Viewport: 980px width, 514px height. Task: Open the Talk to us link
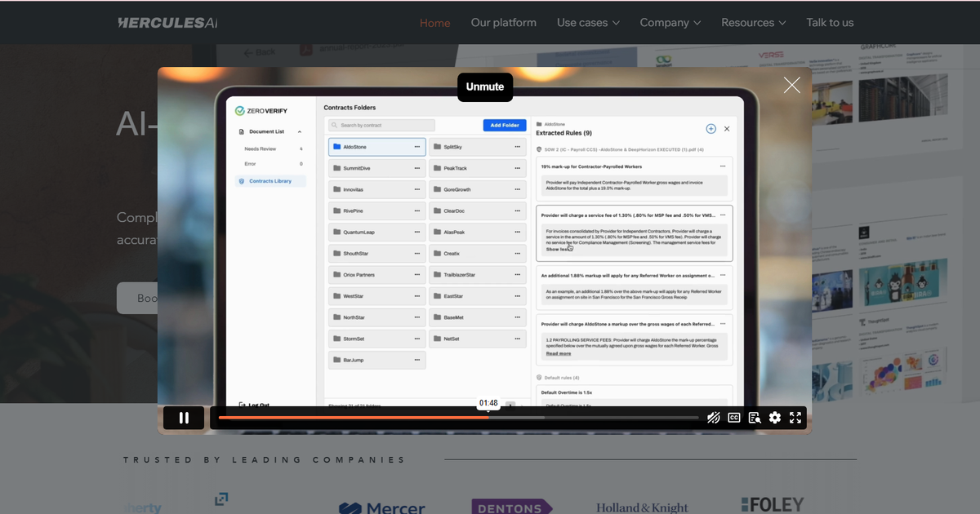(830, 23)
